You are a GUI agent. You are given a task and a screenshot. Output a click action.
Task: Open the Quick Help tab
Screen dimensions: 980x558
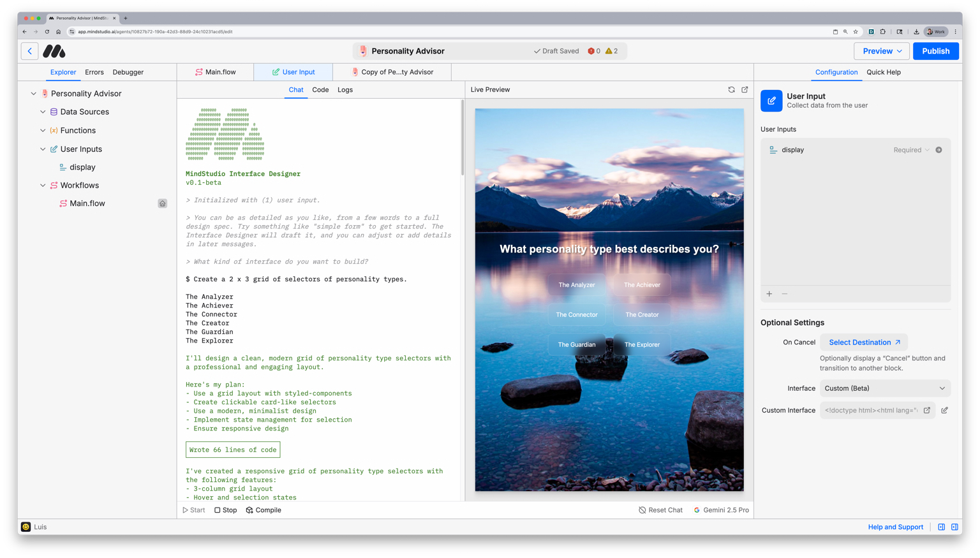884,72
